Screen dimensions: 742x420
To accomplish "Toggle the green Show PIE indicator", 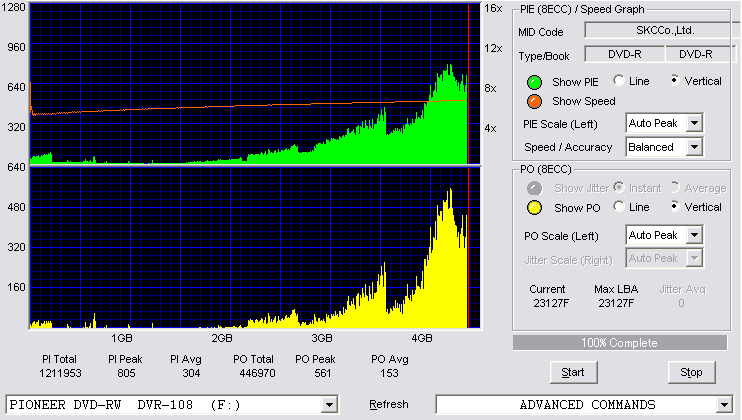I will pyautogui.click(x=534, y=82).
